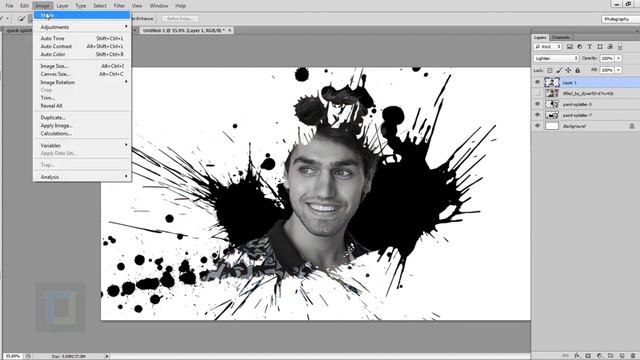
Task: Add layer mask icon
Action: click(x=588, y=356)
